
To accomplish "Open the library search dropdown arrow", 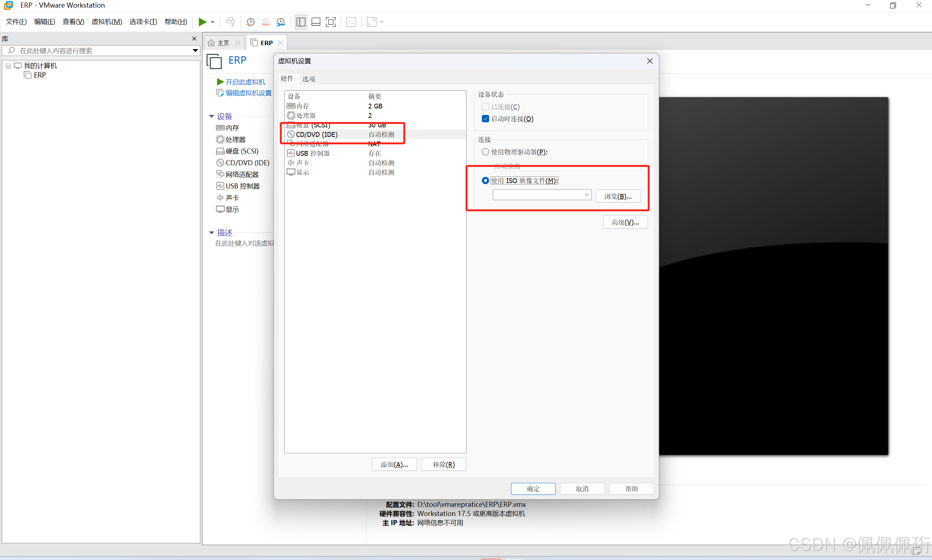I will 195,51.
